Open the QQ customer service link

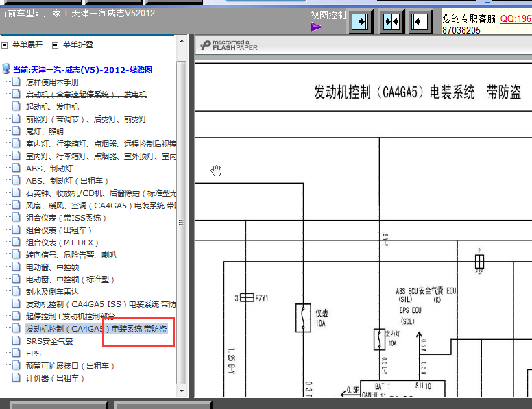[516, 18]
